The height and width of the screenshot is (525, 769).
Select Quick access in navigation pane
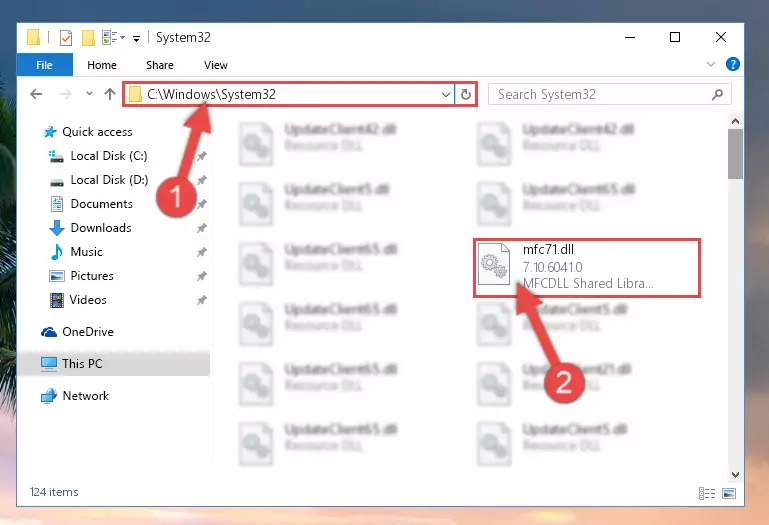pos(97,132)
